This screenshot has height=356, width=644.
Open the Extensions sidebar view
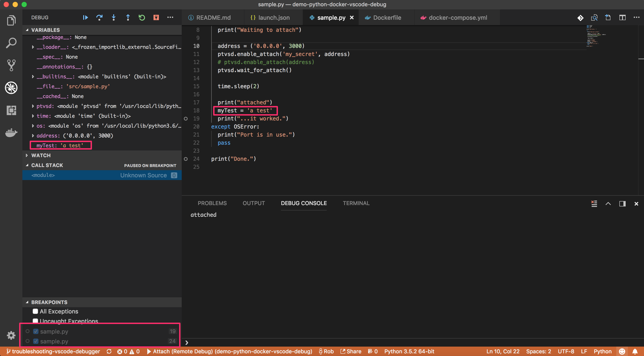(11, 110)
